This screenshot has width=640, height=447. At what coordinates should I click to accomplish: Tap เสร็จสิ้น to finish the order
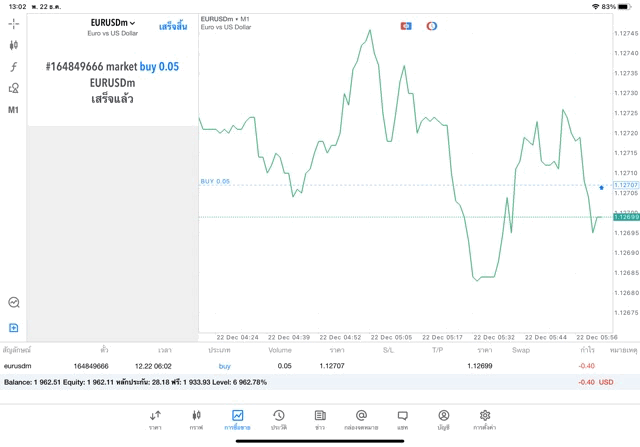[173, 27]
